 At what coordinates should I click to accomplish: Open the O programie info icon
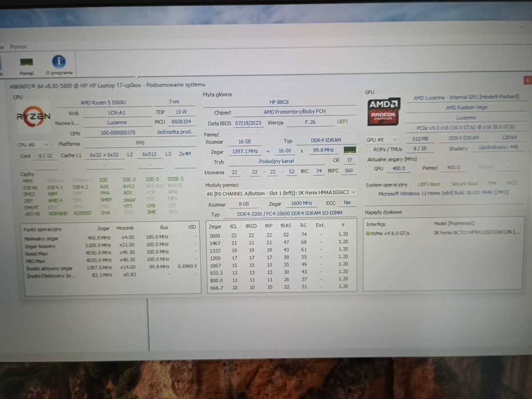[59, 65]
